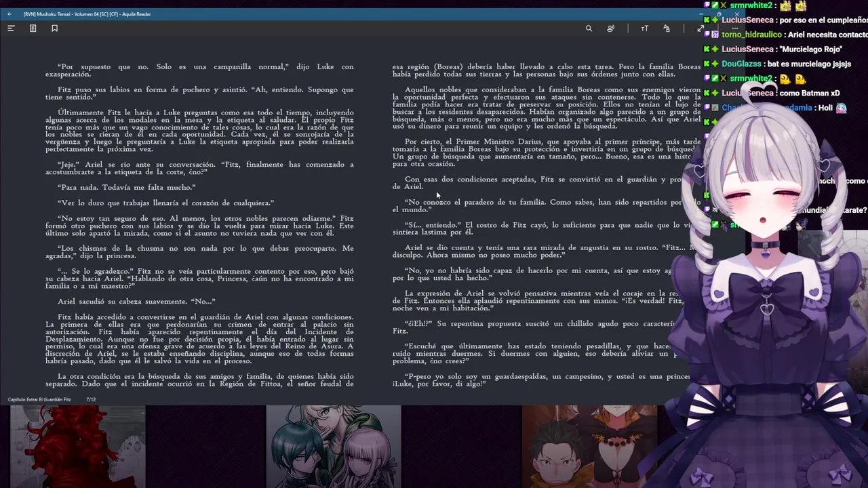Open the table of contents panel

11,28
